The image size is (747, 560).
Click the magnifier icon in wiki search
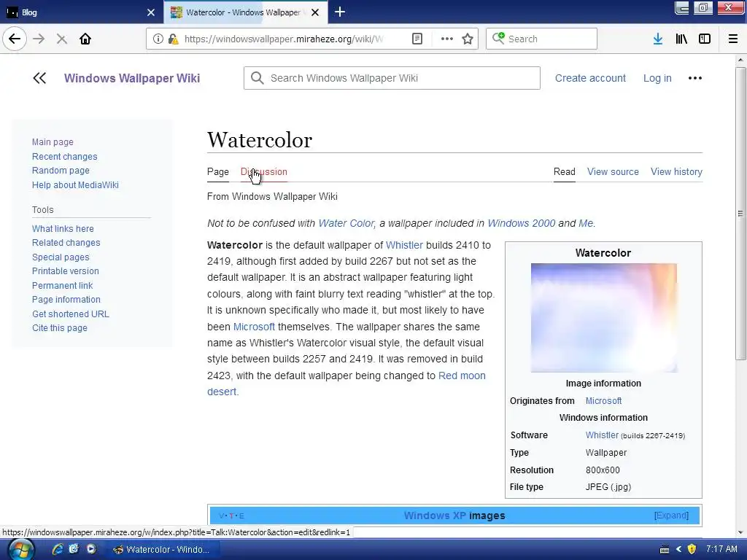click(x=258, y=78)
